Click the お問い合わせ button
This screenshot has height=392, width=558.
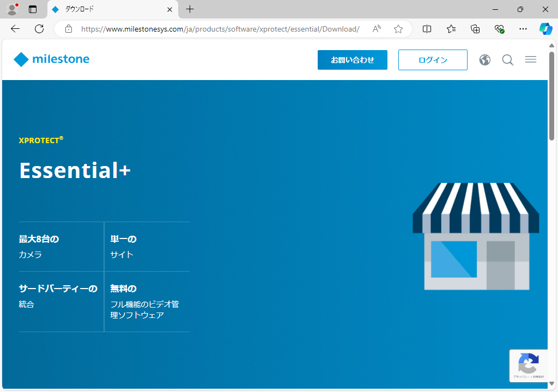coord(353,60)
